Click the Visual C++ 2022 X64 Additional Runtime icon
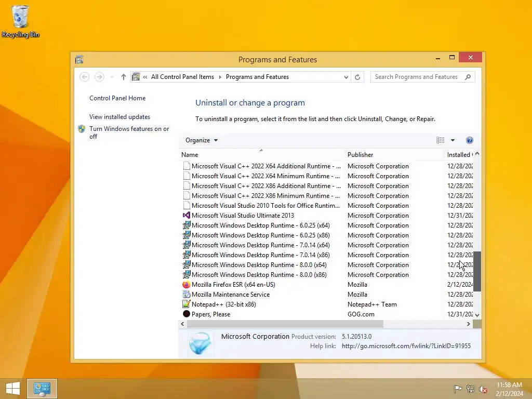Image resolution: width=532 pixels, height=399 pixels. click(187, 166)
